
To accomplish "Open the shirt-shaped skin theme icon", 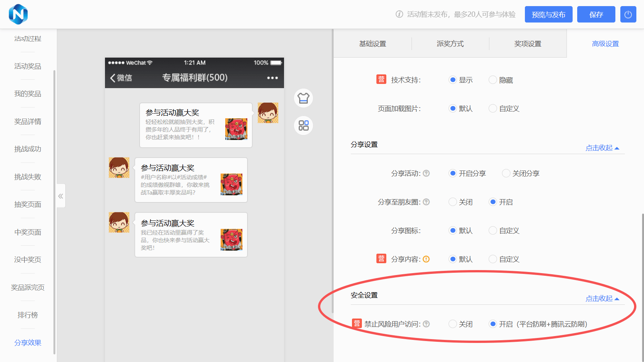I will click(303, 98).
